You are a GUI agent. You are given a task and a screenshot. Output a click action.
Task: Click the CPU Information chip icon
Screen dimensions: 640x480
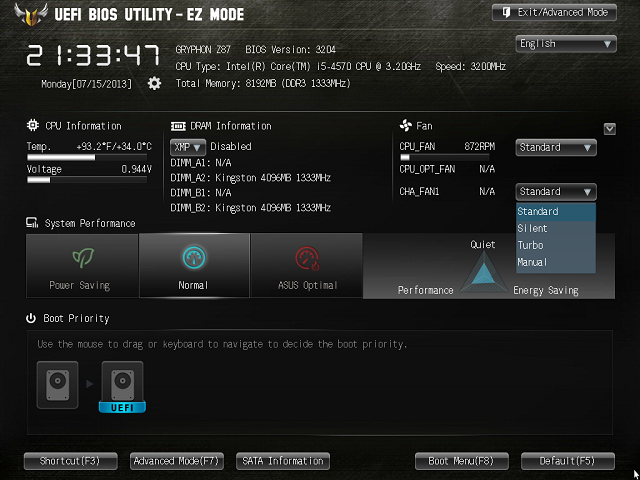coord(33,125)
